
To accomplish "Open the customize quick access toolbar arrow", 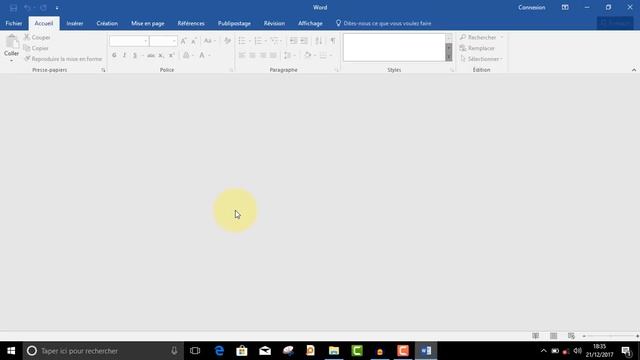I will (57, 8).
